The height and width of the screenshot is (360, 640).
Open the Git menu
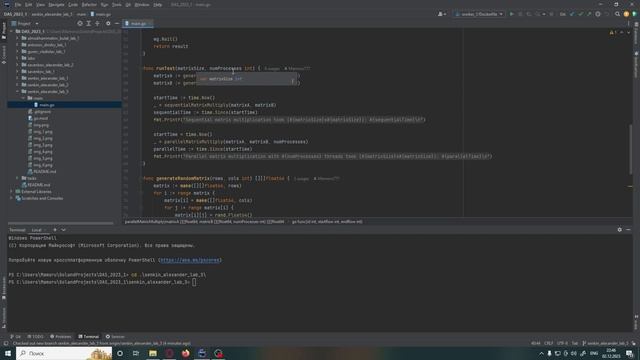128,4
